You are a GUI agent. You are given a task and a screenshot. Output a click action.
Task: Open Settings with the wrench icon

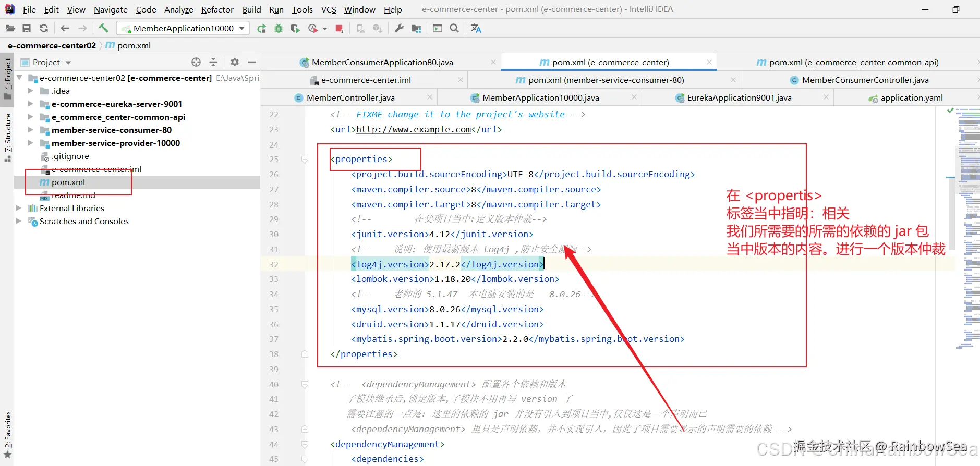pyautogui.click(x=399, y=28)
